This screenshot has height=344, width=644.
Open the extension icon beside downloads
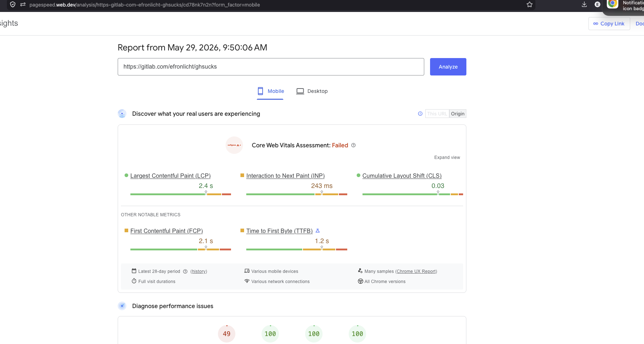597,4
